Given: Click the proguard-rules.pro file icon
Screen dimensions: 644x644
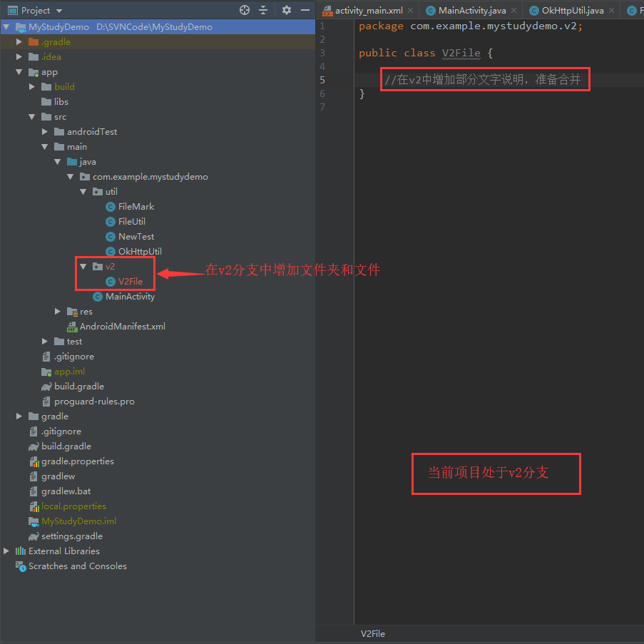Looking at the screenshot, I should (46, 402).
